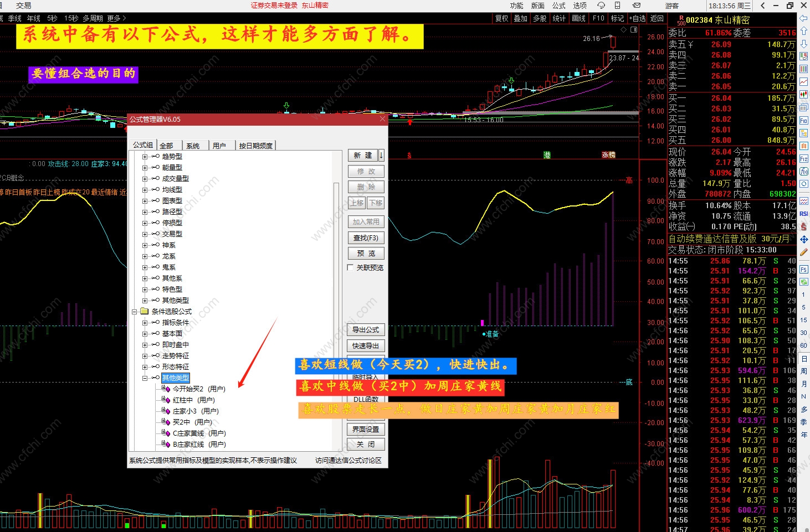Select the 今开始买2 (用户) formula

click(199, 389)
